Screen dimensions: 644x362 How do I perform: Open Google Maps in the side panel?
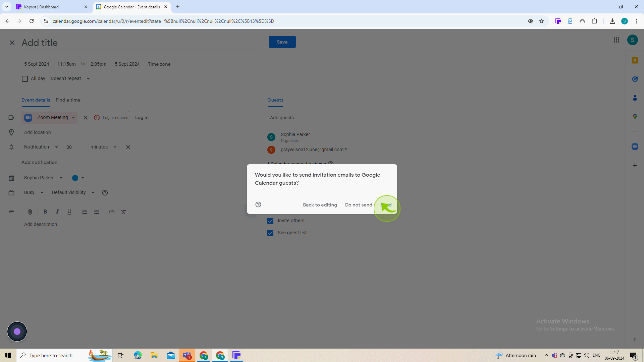point(635,117)
